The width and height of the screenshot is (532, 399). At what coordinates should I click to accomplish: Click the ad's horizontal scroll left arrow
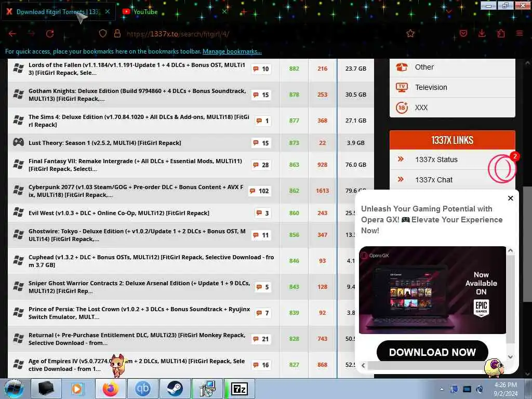click(363, 365)
